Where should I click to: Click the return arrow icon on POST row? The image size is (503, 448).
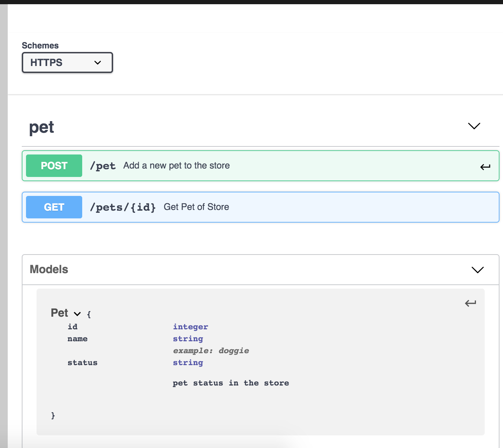[485, 167]
